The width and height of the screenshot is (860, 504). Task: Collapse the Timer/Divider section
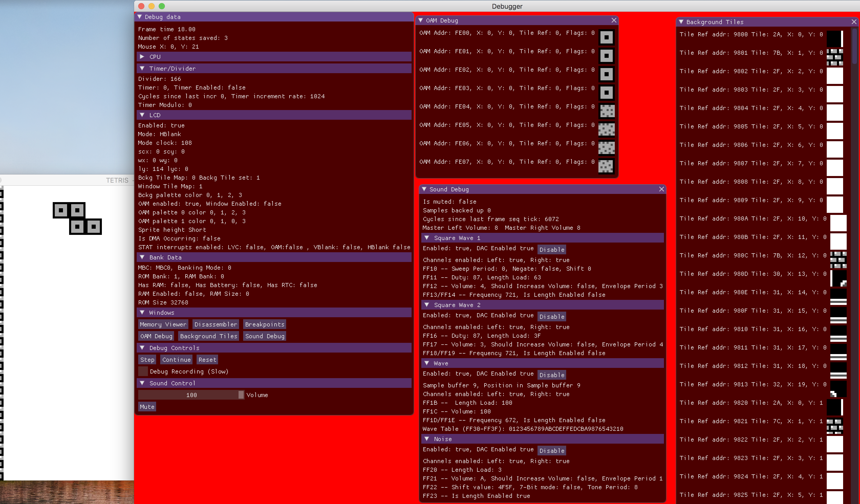pos(142,69)
